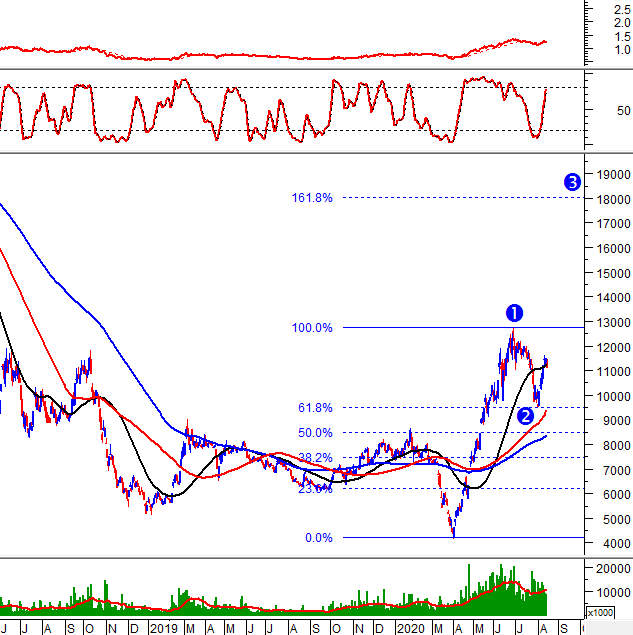The width and height of the screenshot is (633, 635).
Task: Click the 11000 price axis value
Action: pos(613,371)
